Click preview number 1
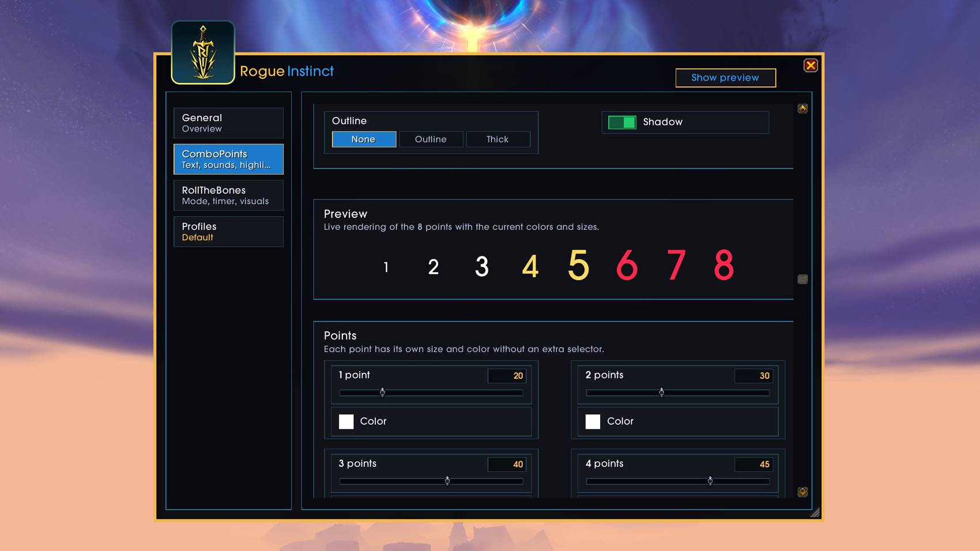Viewport: 980px width, 551px height. coord(386,267)
